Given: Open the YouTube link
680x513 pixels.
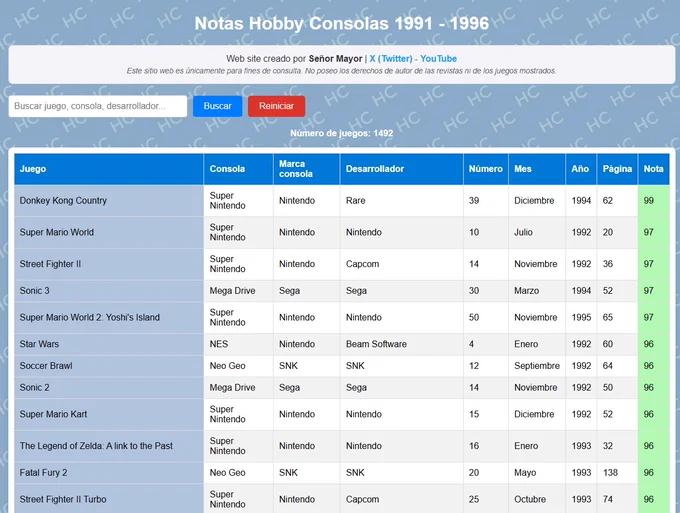Looking at the screenshot, I should point(438,59).
